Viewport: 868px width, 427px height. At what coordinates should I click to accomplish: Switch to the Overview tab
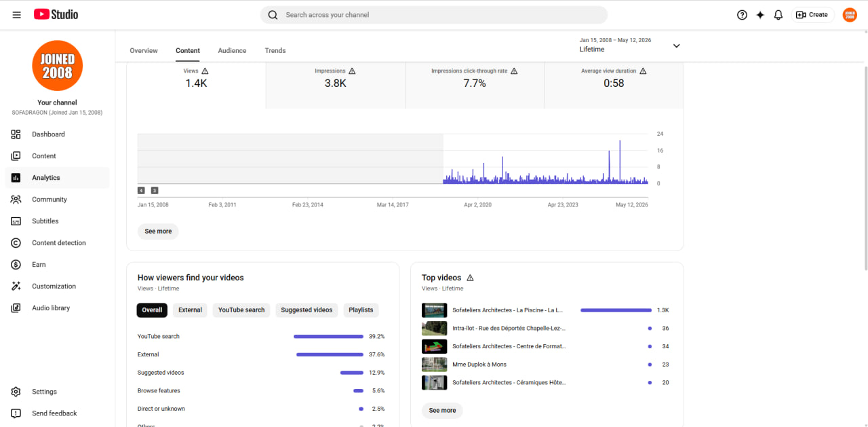tap(144, 50)
